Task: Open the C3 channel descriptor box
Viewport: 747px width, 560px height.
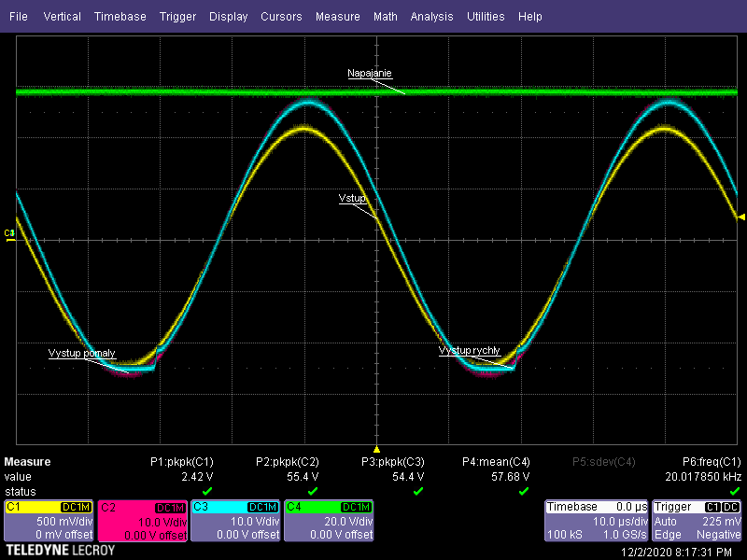Action: (235, 521)
